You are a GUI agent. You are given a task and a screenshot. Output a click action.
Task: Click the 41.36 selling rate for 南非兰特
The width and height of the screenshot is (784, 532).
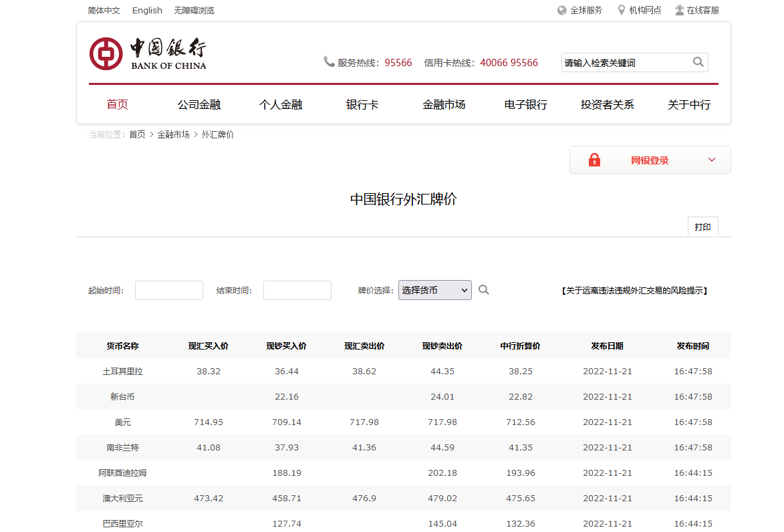364,448
